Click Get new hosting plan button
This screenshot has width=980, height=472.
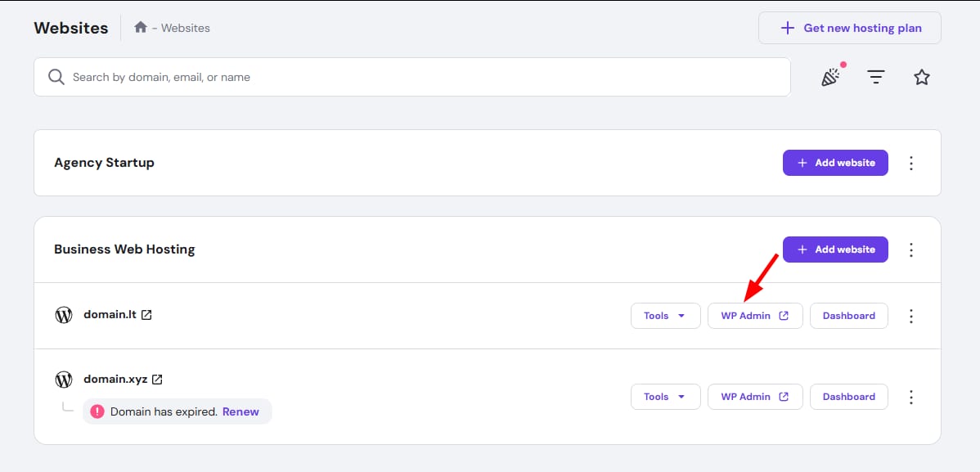[849, 28]
